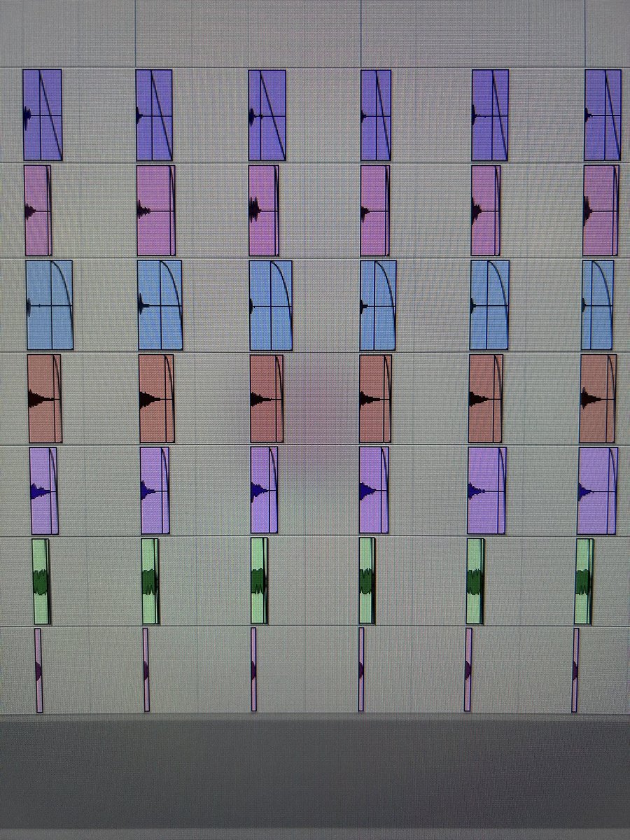Select third thin clip on bottom pink track

pos(253,669)
